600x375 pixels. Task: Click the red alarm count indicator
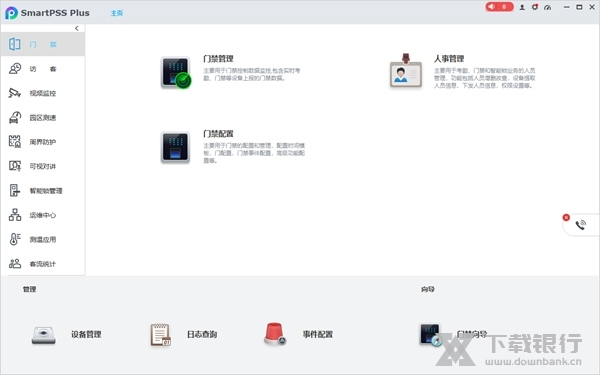[x=499, y=7]
